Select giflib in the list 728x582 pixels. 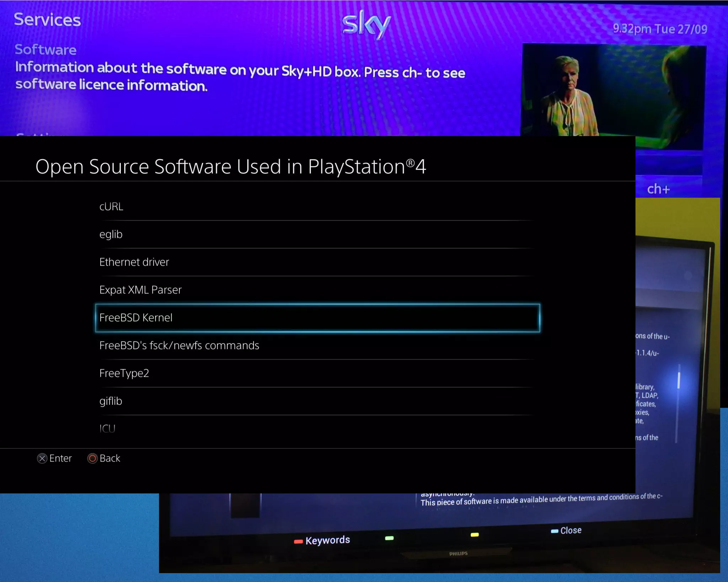pyautogui.click(x=111, y=401)
